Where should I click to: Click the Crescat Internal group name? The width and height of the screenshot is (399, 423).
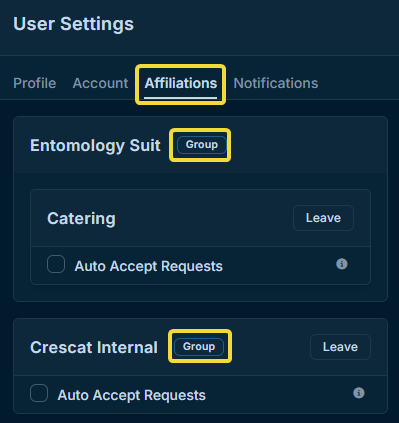pyautogui.click(x=94, y=347)
